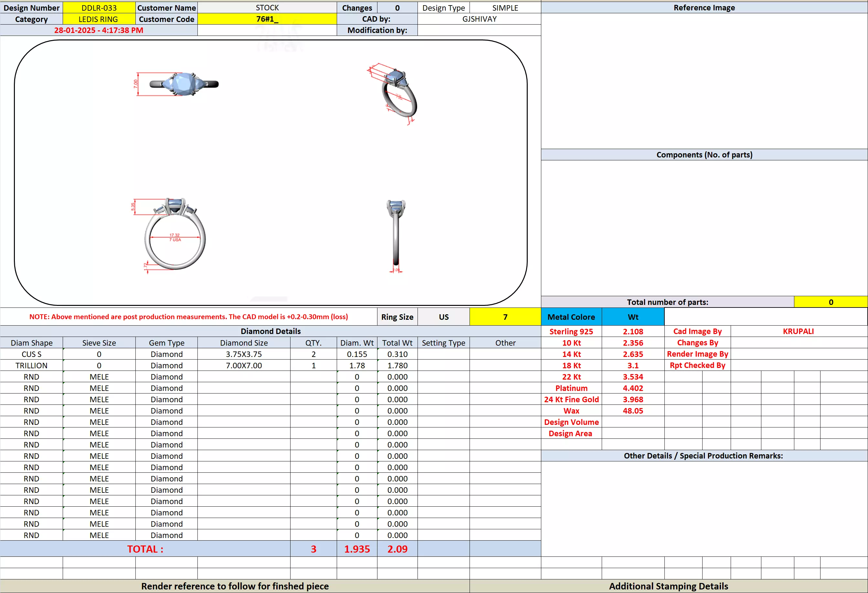Viewport: 868px width, 593px height.
Task: Click the yellow ring size cell 7
Action: (x=505, y=317)
